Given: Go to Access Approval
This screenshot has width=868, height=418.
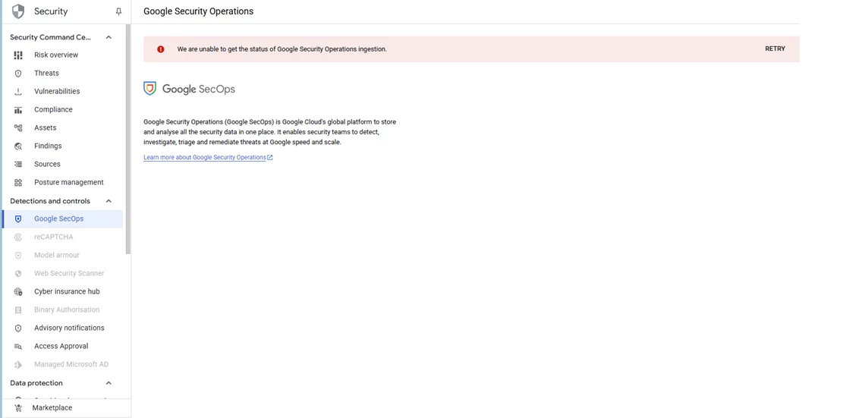Looking at the screenshot, I should coord(62,347).
